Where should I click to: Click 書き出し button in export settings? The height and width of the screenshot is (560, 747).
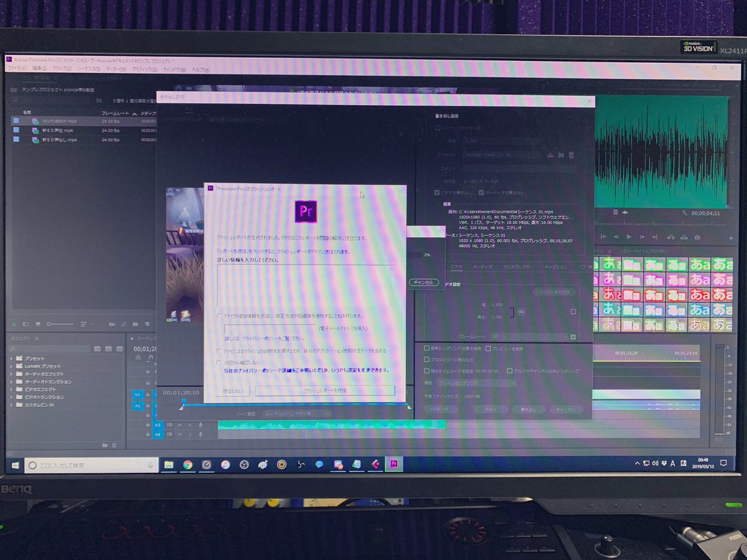530,409
